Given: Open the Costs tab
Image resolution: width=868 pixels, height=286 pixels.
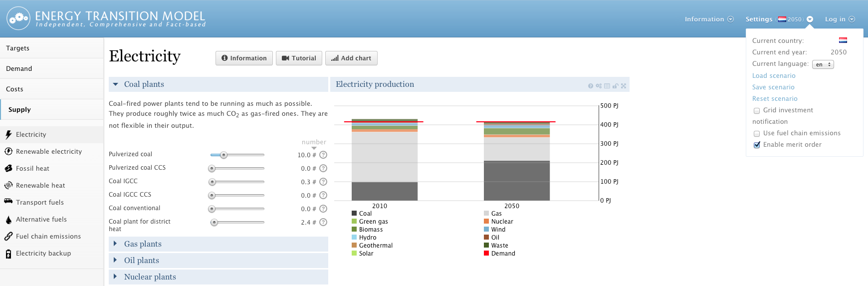Looking at the screenshot, I should point(52,89).
